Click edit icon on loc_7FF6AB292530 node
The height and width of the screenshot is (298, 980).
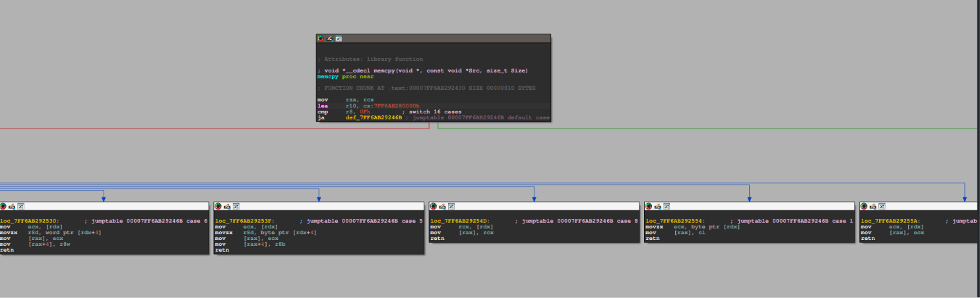click(x=12, y=206)
